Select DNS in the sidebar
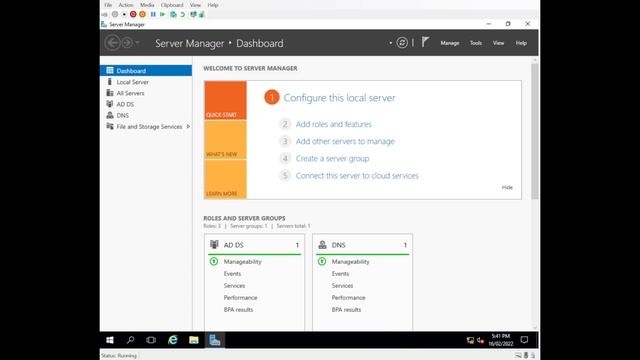Image resolution: width=640 pixels, height=360 pixels. click(146, 116)
